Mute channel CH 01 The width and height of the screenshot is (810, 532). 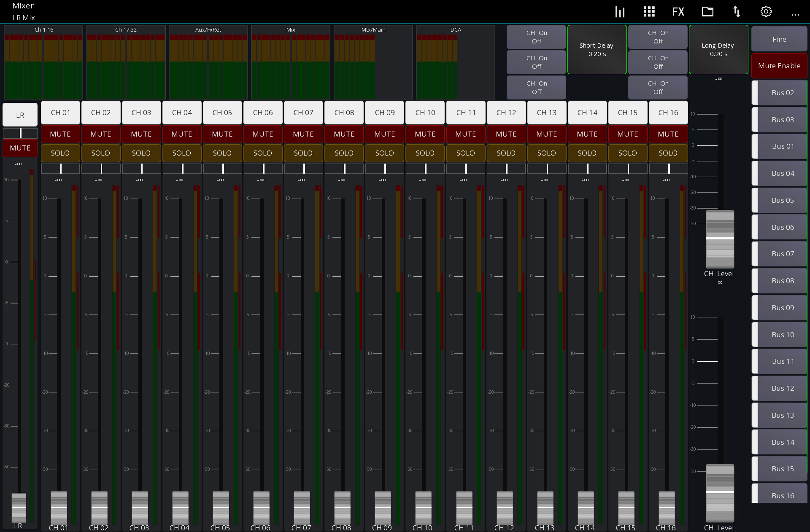tap(60, 134)
